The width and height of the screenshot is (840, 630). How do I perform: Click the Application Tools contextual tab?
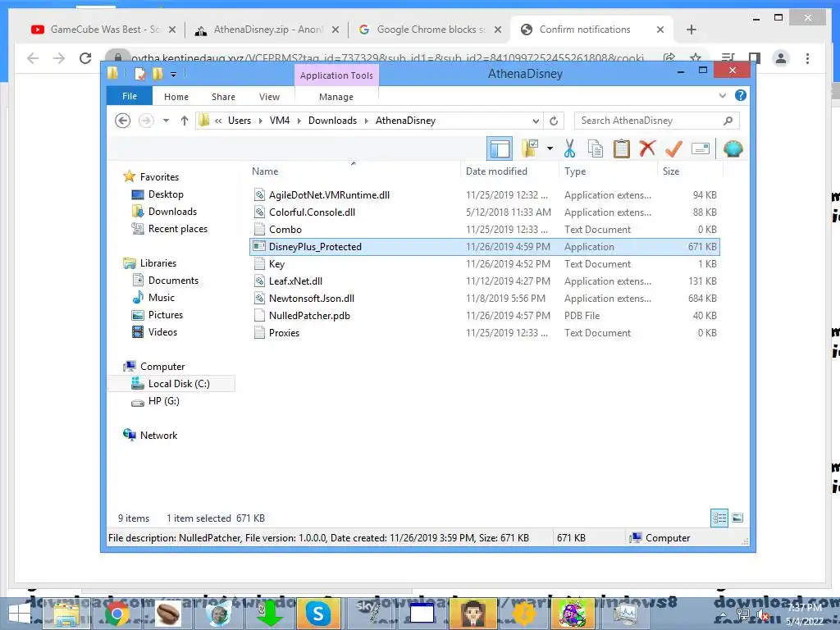coord(336,75)
